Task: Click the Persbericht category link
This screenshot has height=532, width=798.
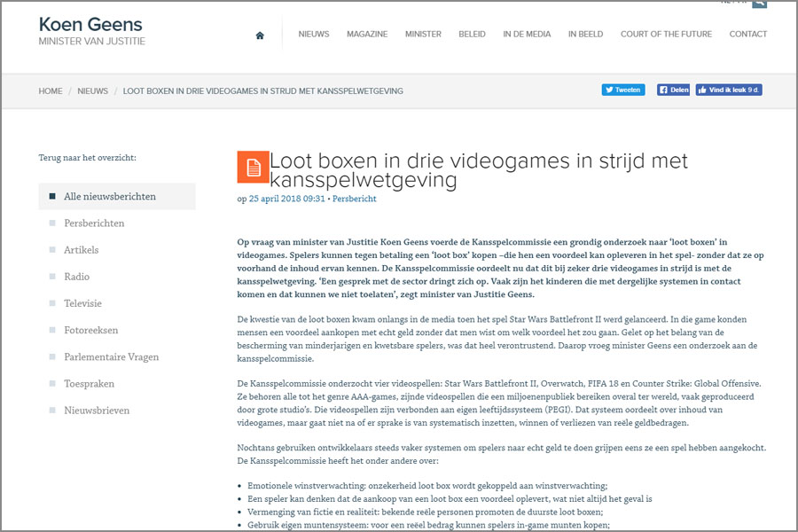Action: point(354,199)
